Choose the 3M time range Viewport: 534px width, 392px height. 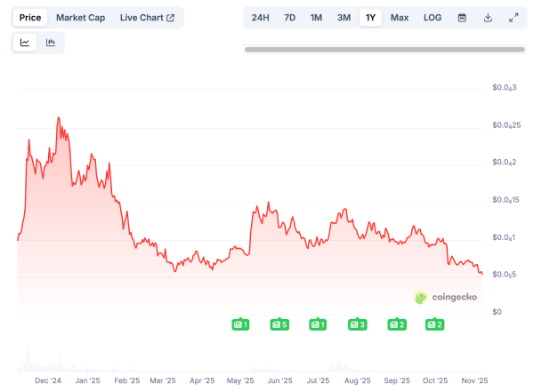344,18
